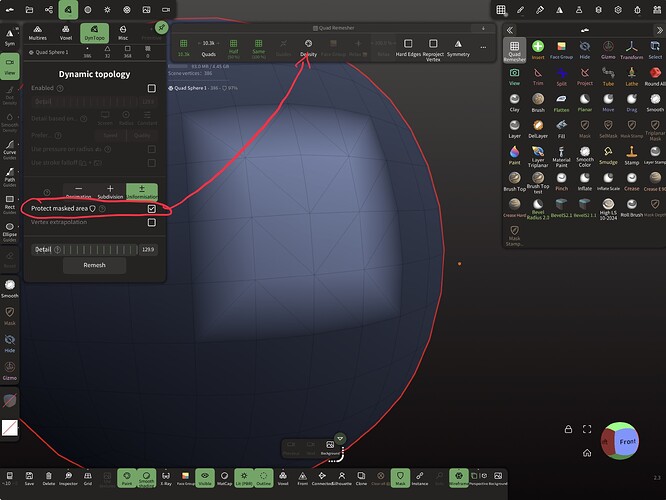The width and height of the screenshot is (666, 500).
Task: Pick the Smudge tool
Action: 608,155
